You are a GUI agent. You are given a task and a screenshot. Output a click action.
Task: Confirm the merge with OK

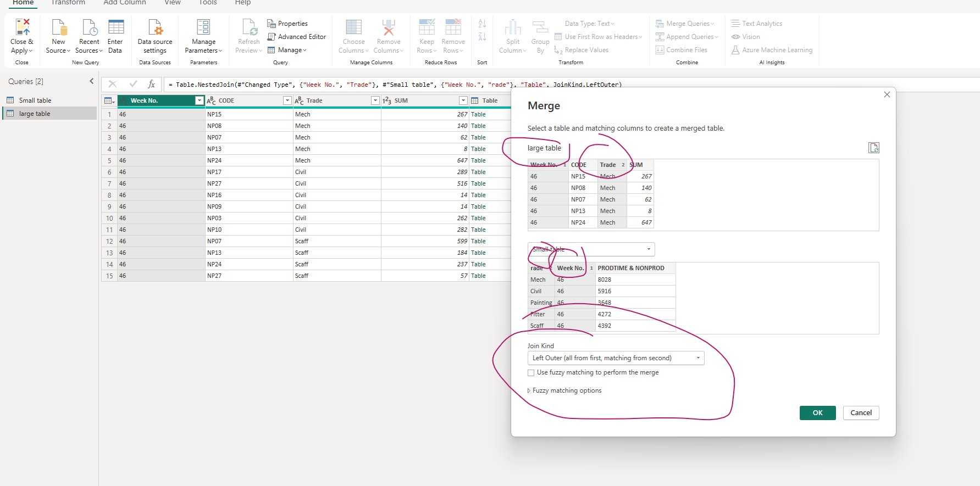tap(817, 413)
